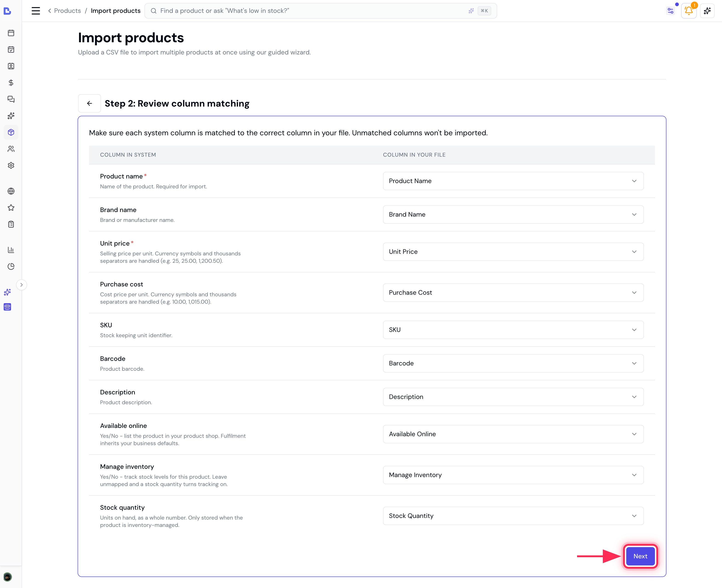Open the hamburger menu icon
This screenshot has height=588, width=722.
(x=36, y=11)
